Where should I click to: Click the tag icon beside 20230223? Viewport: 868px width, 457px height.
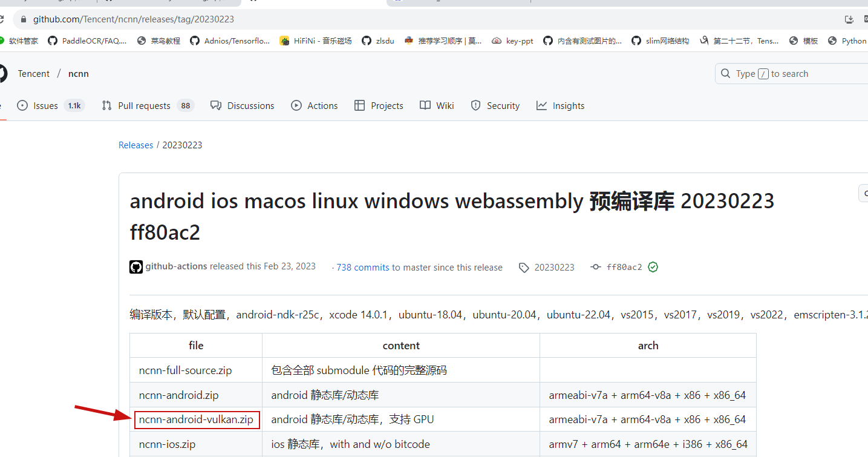[524, 268]
